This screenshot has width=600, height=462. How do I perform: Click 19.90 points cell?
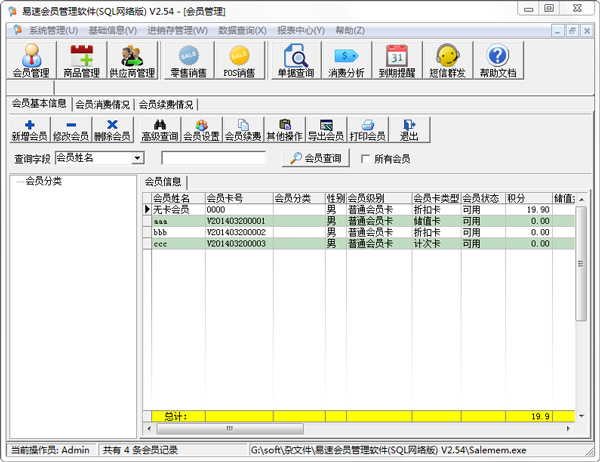coord(528,209)
